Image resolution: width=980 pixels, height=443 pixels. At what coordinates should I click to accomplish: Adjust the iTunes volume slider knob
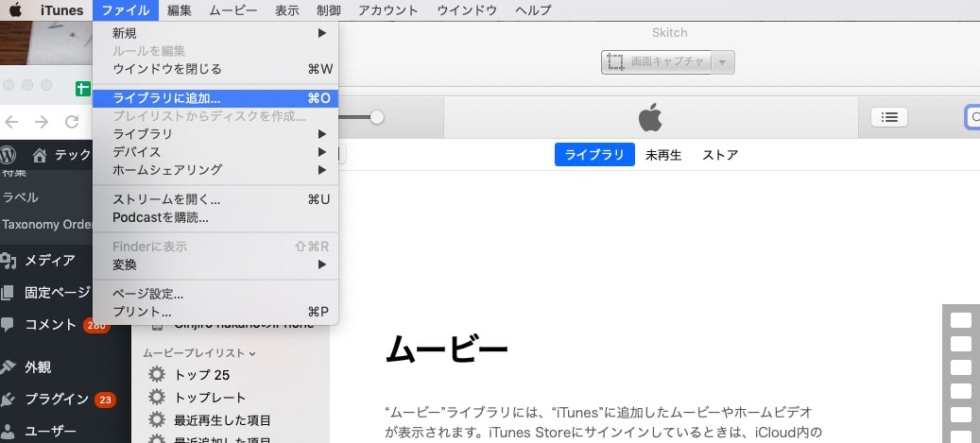coord(377,117)
